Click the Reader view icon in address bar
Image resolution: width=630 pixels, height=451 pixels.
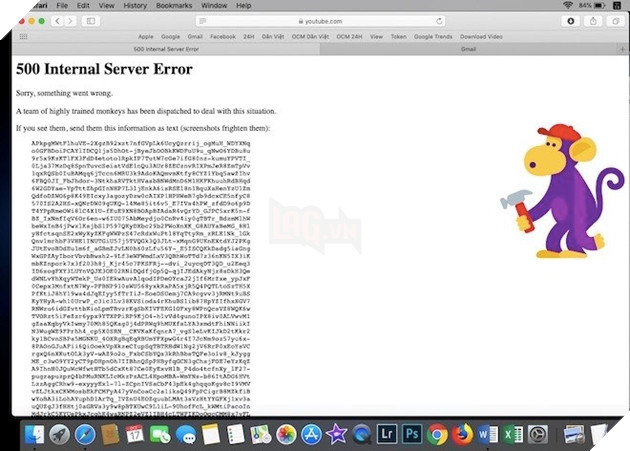point(202,21)
